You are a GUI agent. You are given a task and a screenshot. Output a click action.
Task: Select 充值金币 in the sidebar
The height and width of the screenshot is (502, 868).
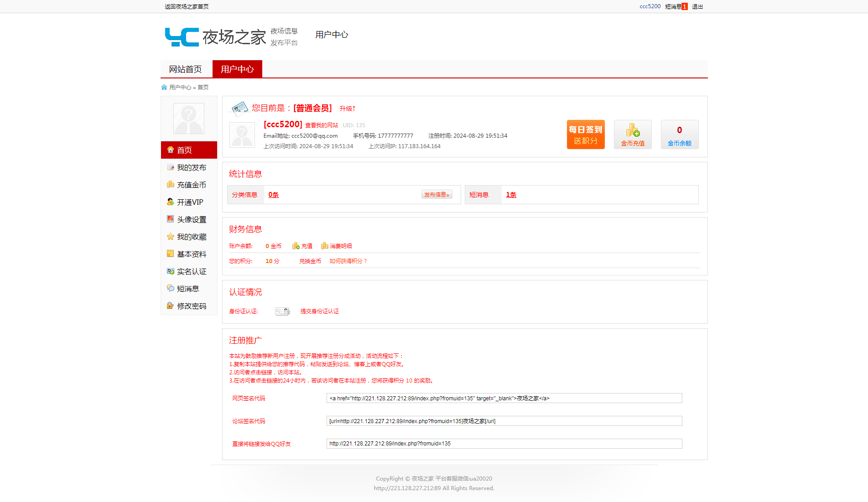click(191, 185)
